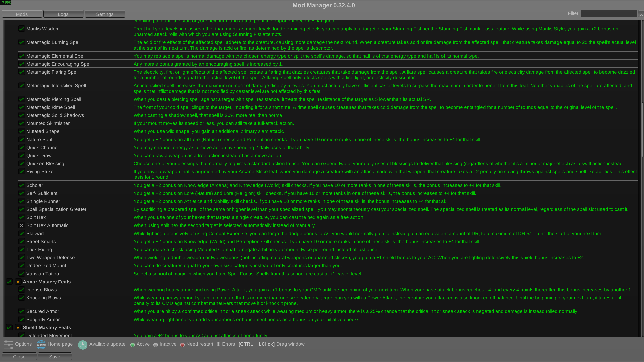Viewport: 644px width, 362px height.
Task: Toggle the Metamagic Solid Shadows checkbox
Action: (x=22, y=115)
